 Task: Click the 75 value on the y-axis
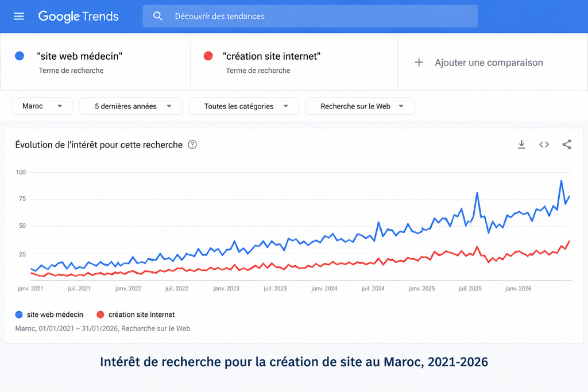point(22,199)
